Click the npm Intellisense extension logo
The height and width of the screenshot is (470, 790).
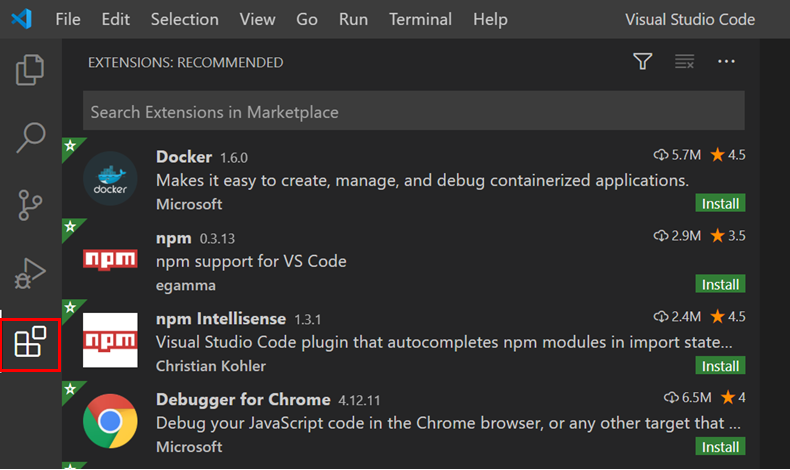coord(110,340)
